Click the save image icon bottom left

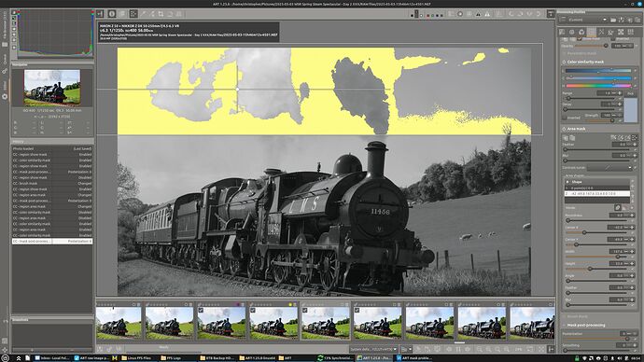point(100,349)
